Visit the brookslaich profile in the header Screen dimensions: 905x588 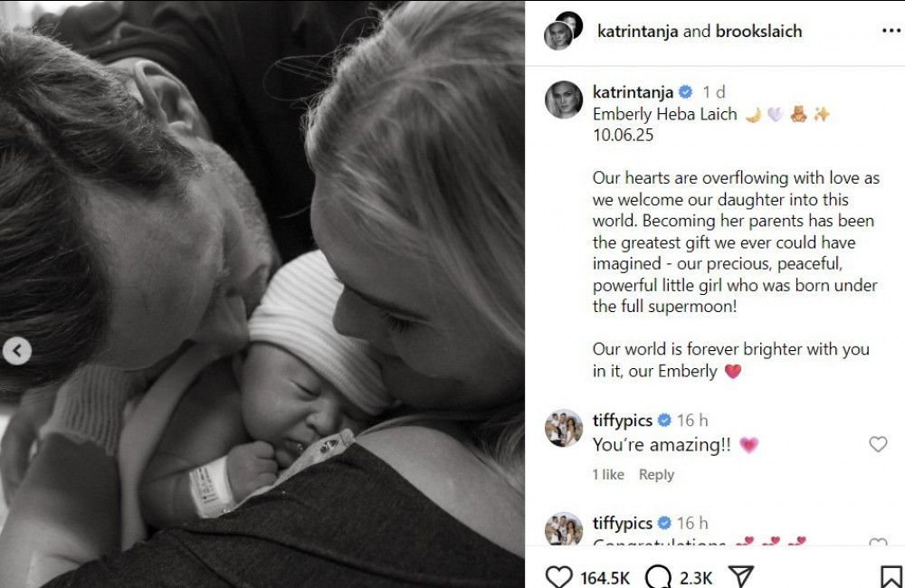(x=758, y=31)
